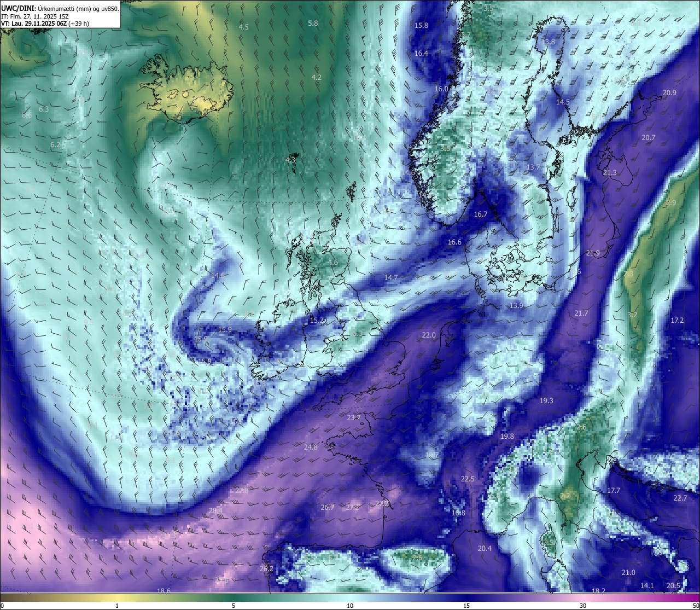Click the 20.9 value in the upper right
700x610 pixels.
point(669,92)
